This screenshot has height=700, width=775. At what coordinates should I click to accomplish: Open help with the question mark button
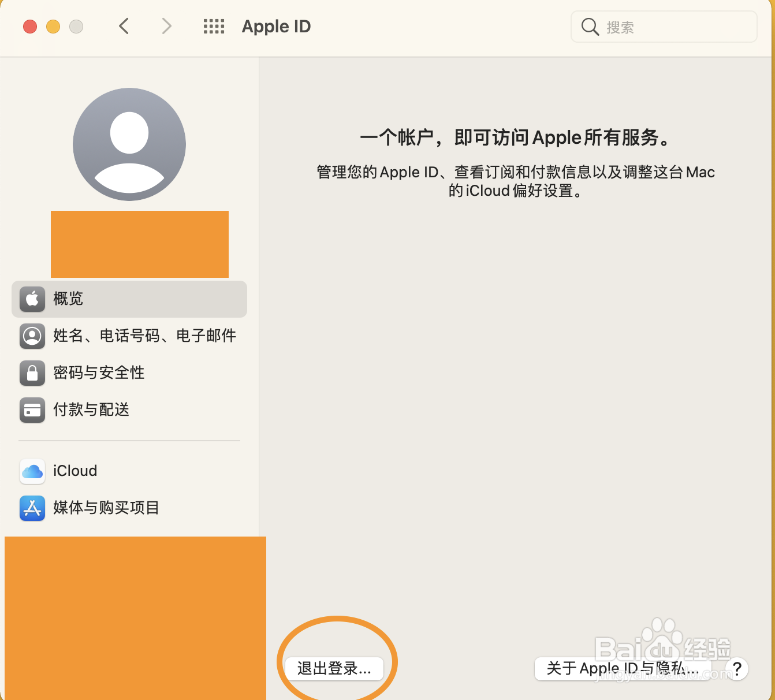[x=737, y=669]
